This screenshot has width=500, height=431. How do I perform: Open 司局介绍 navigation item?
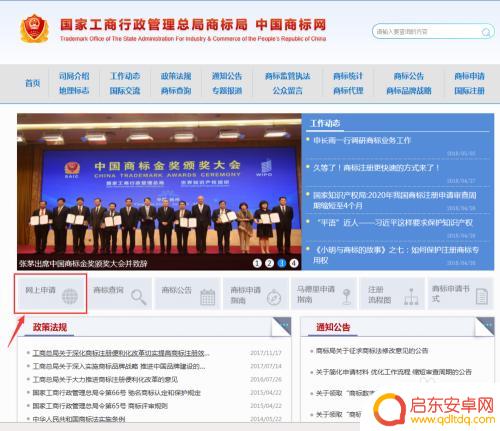tap(74, 76)
